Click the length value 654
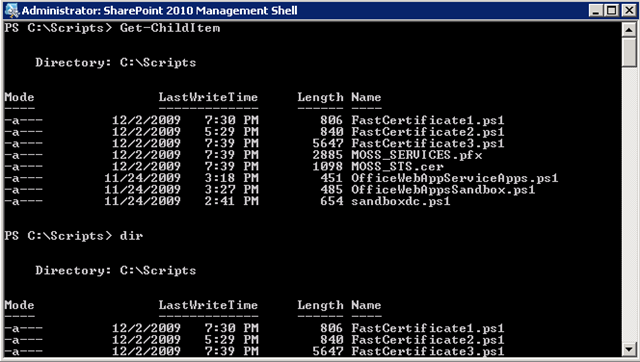The image size is (640, 362). pos(331,201)
